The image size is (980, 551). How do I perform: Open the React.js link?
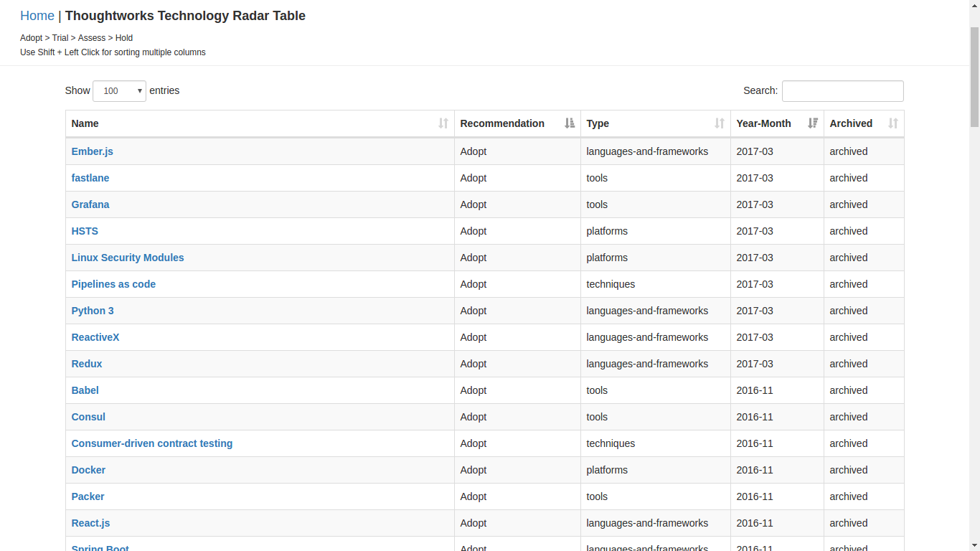coord(90,523)
